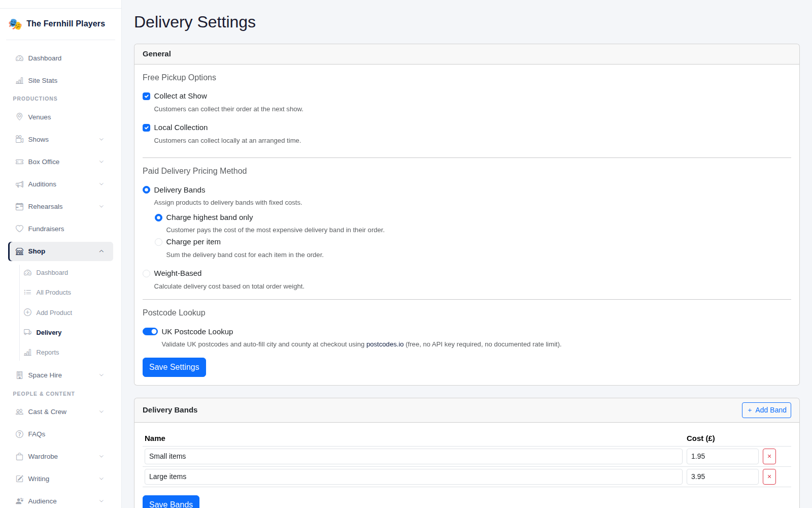Open the postcodes.io link

[385, 344]
